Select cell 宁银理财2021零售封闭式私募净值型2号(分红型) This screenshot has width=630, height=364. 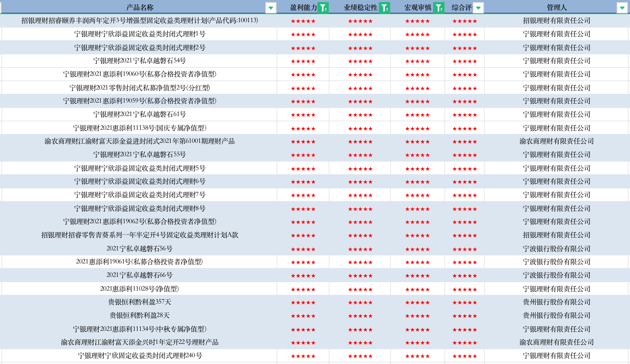[139, 88]
